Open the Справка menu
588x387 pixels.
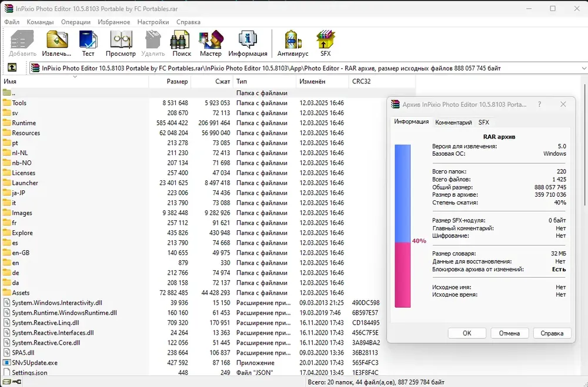(x=188, y=22)
